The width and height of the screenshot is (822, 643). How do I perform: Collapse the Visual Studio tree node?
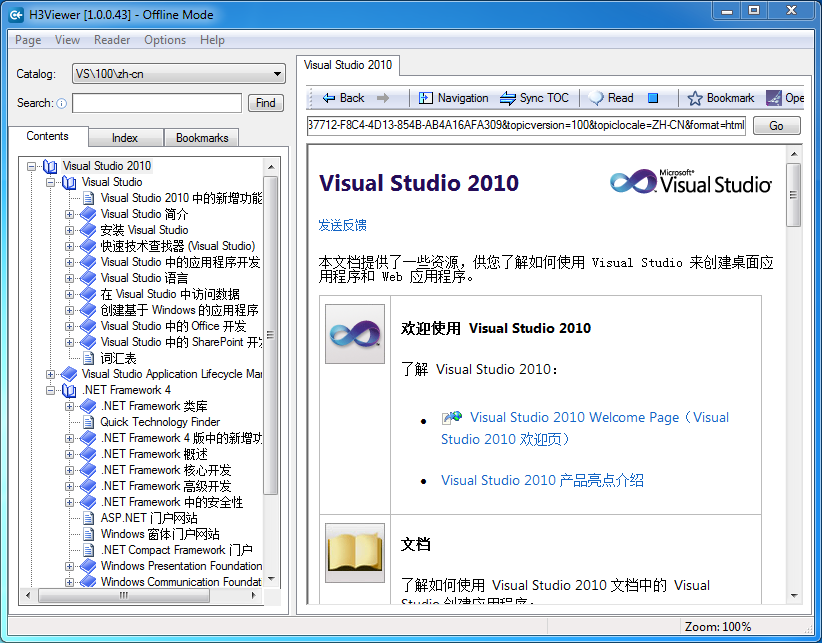(x=50, y=182)
